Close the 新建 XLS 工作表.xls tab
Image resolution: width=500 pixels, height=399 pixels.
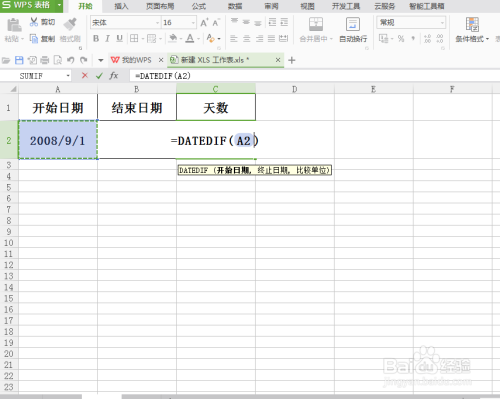(278, 60)
